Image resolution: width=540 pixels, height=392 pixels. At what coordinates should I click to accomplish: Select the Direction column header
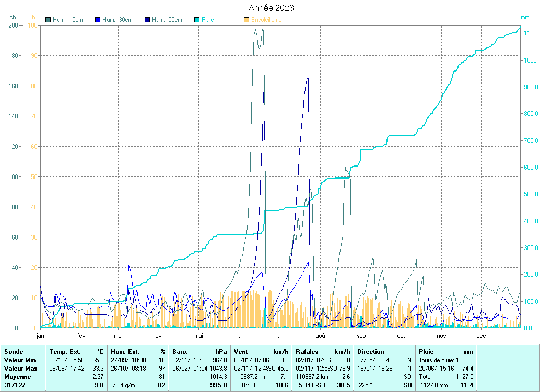coord(371,352)
